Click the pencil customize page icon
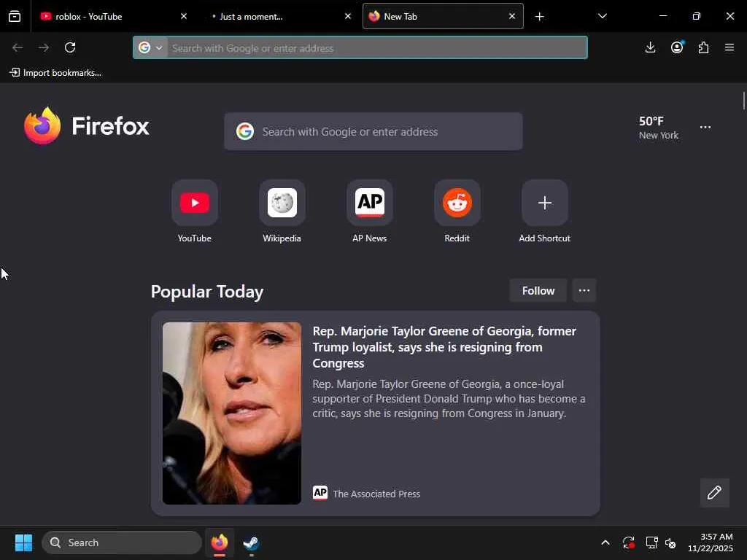The width and height of the screenshot is (747, 560). pyautogui.click(x=714, y=492)
